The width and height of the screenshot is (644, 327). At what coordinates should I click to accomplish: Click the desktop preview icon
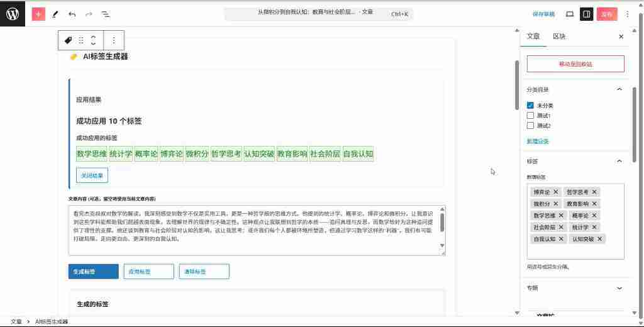(x=570, y=14)
